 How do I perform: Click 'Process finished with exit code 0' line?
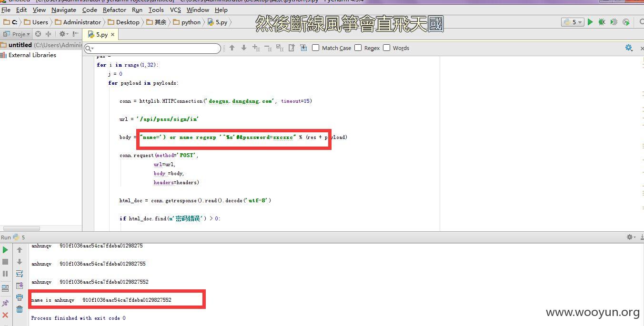79,318
